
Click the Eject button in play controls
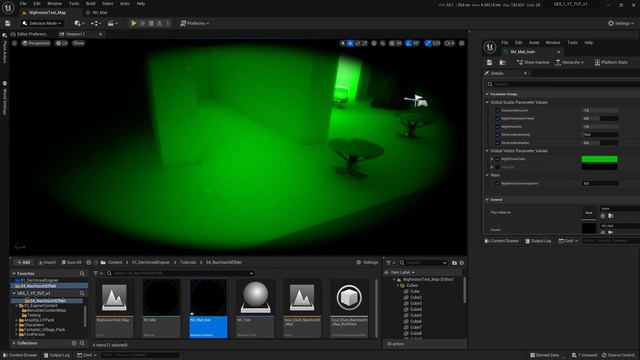[160, 23]
